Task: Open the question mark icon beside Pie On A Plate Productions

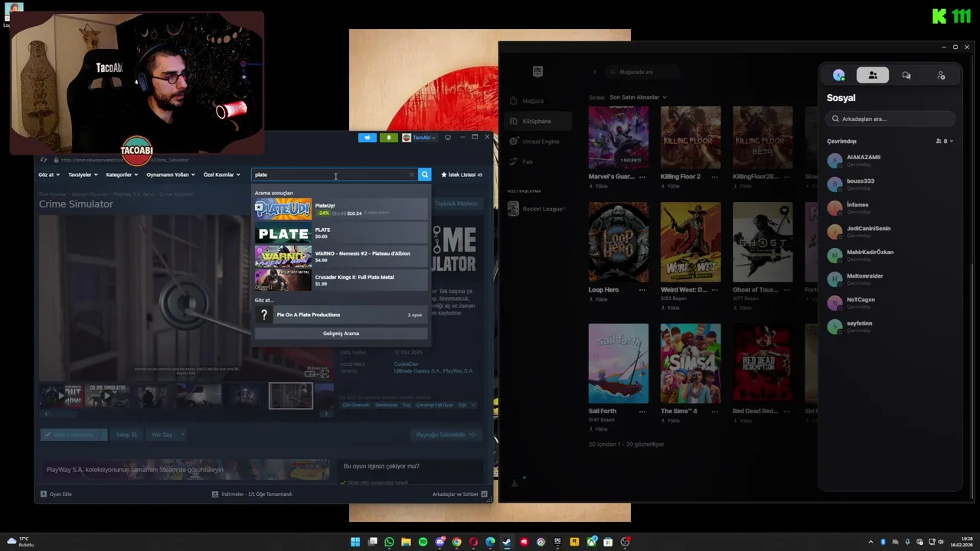Action: click(x=264, y=315)
